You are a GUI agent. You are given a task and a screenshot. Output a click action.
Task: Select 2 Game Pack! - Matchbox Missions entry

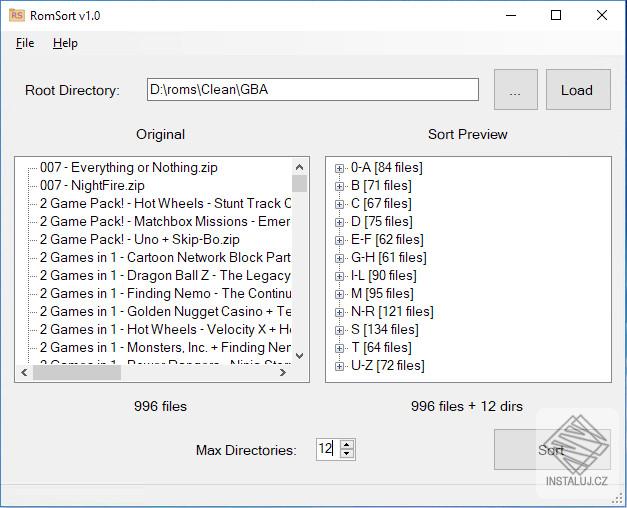tap(165, 221)
